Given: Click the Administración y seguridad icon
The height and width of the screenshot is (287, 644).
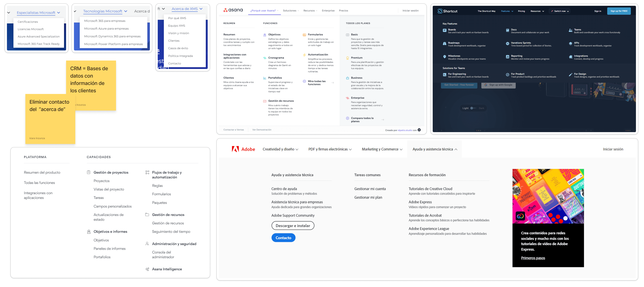Looking at the screenshot, I should pos(147,244).
